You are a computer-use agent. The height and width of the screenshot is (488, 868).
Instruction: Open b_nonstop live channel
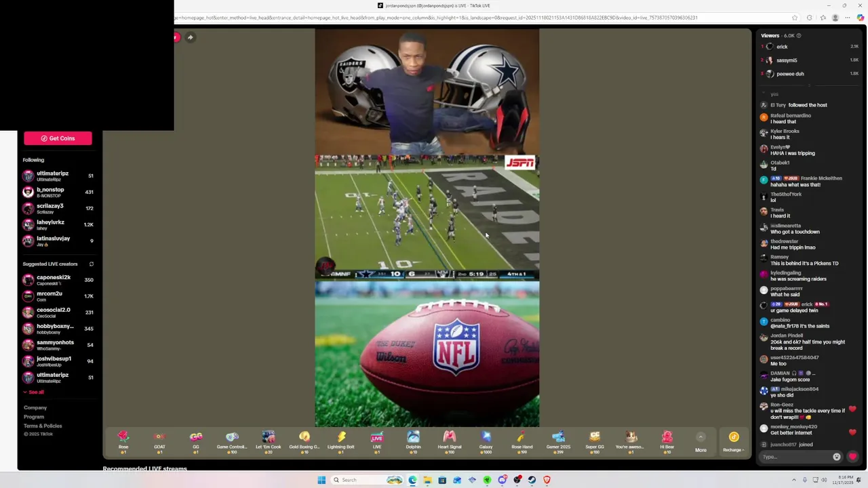click(x=58, y=192)
